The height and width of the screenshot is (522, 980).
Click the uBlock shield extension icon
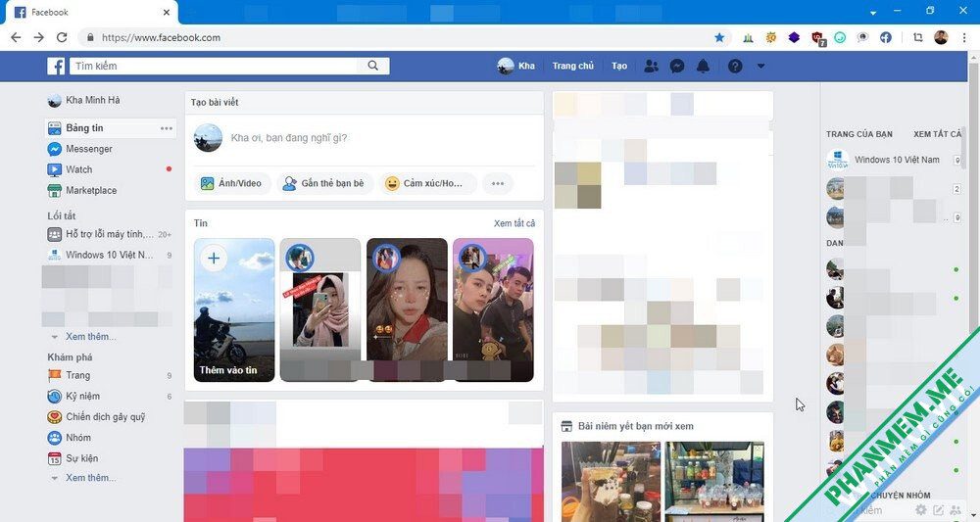pyautogui.click(x=817, y=38)
